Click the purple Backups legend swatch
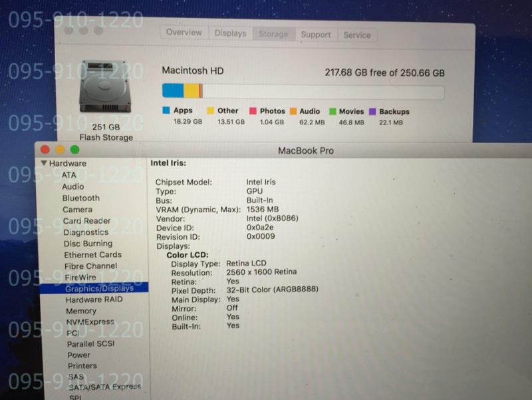Viewport: 532px width, 400px height. (x=372, y=112)
